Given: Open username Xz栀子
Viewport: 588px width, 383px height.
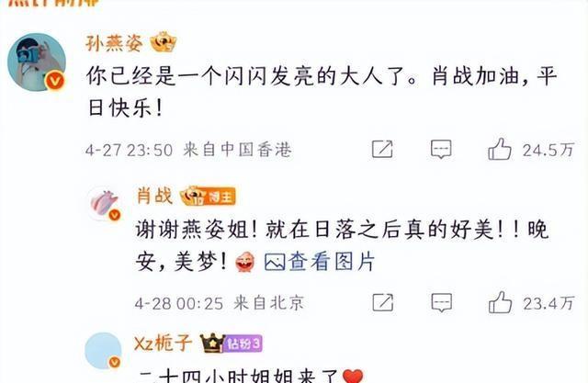Looking at the screenshot, I should pyautogui.click(x=164, y=343).
